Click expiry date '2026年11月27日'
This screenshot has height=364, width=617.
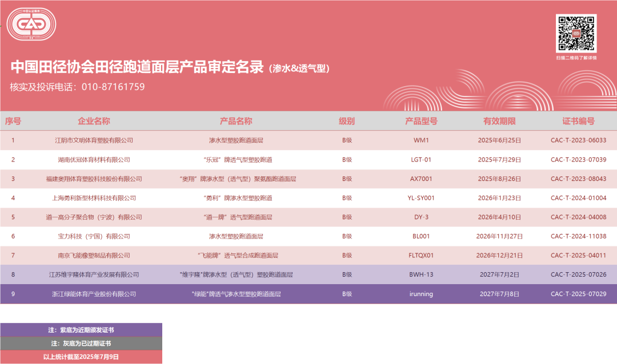tap(499, 236)
